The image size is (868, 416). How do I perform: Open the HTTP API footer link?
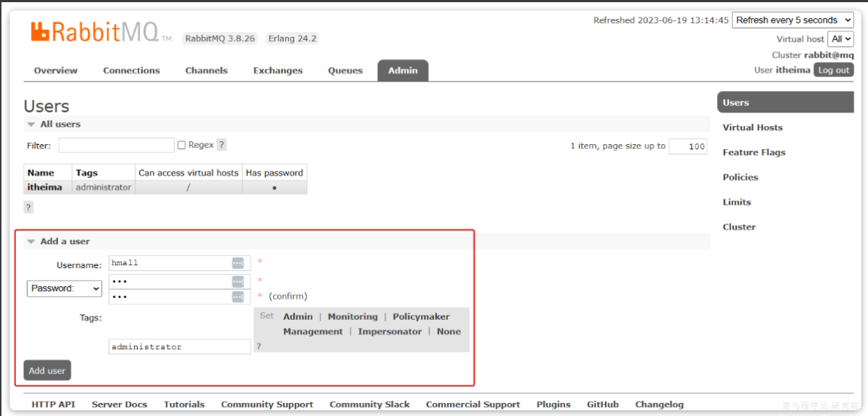[54, 404]
